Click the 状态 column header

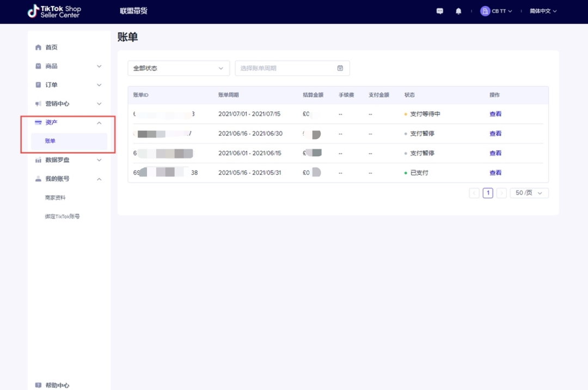click(x=409, y=95)
